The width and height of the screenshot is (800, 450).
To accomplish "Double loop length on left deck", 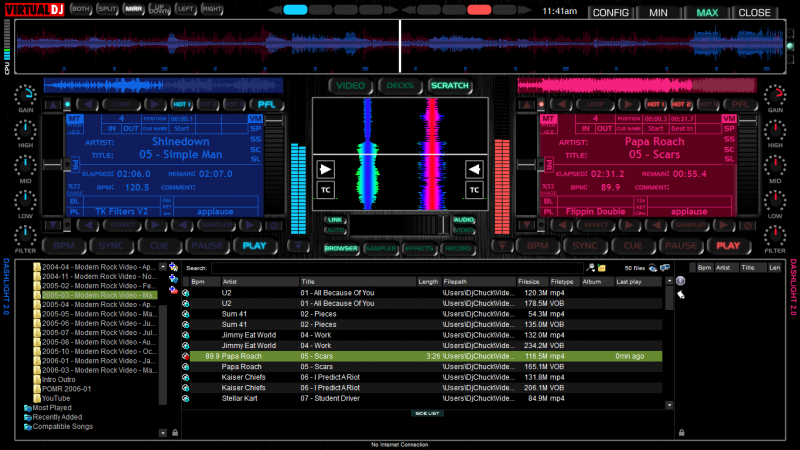I will 155,105.
